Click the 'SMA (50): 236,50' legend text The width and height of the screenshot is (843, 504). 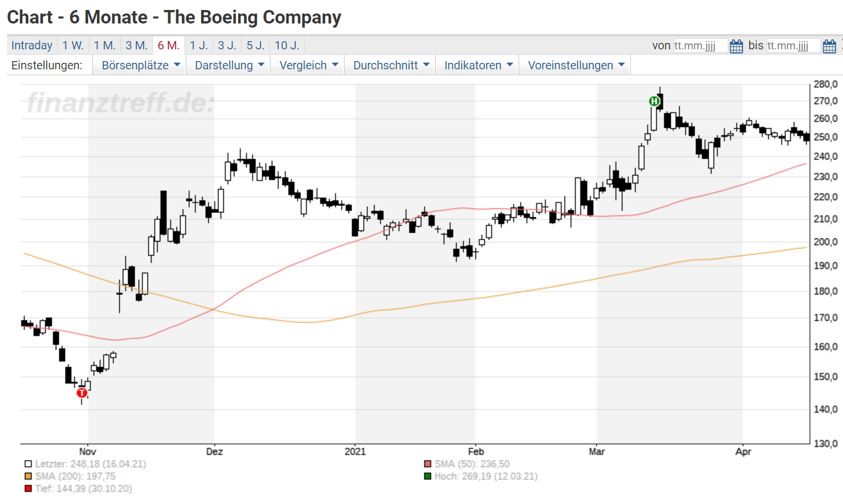pos(472,464)
